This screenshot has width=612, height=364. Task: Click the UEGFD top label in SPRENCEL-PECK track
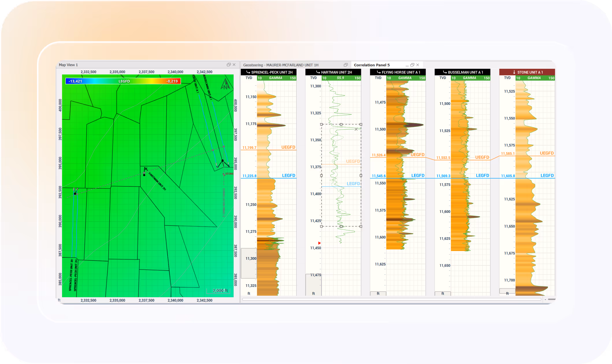coord(288,147)
